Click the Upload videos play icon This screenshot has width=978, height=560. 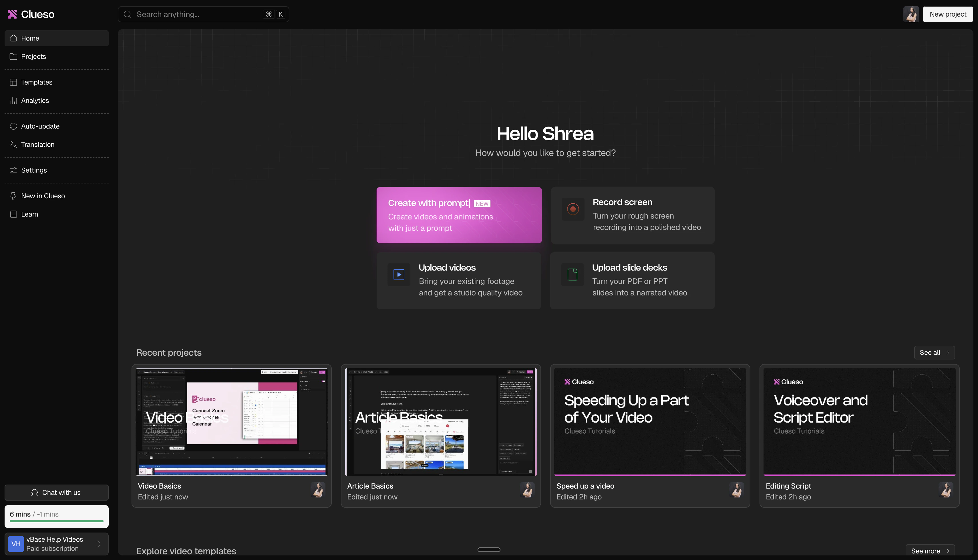pyautogui.click(x=399, y=274)
